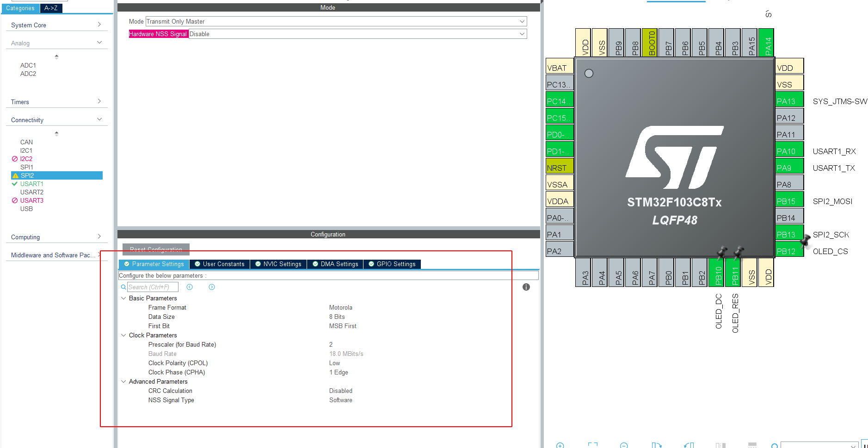Rotate chip view clockwise

[657, 446]
